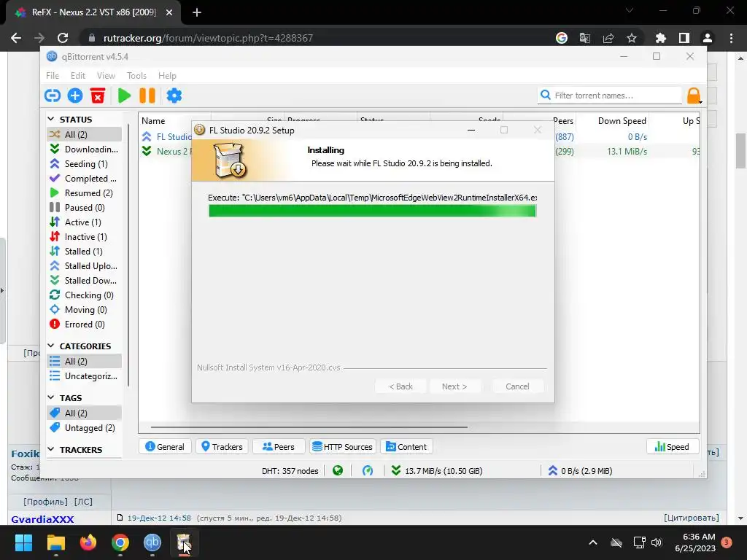Screen dimensions: 747x560
Task: Click the Add Torrent File plus icon
Action: point(75,96)
